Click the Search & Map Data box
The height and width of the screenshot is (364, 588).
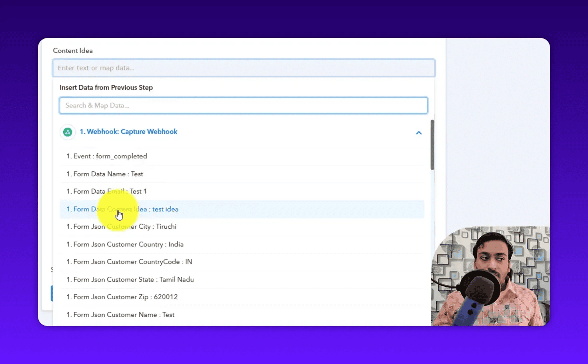243,106
